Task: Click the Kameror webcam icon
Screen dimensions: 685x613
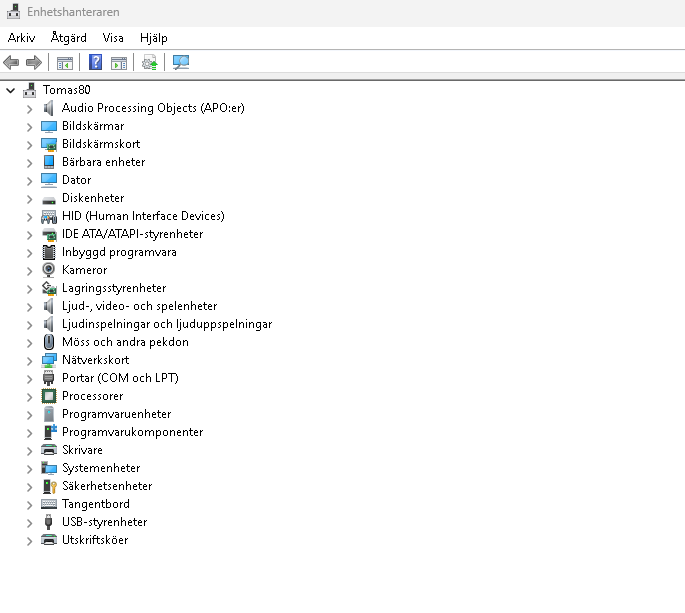Action: tap(48, 270)
